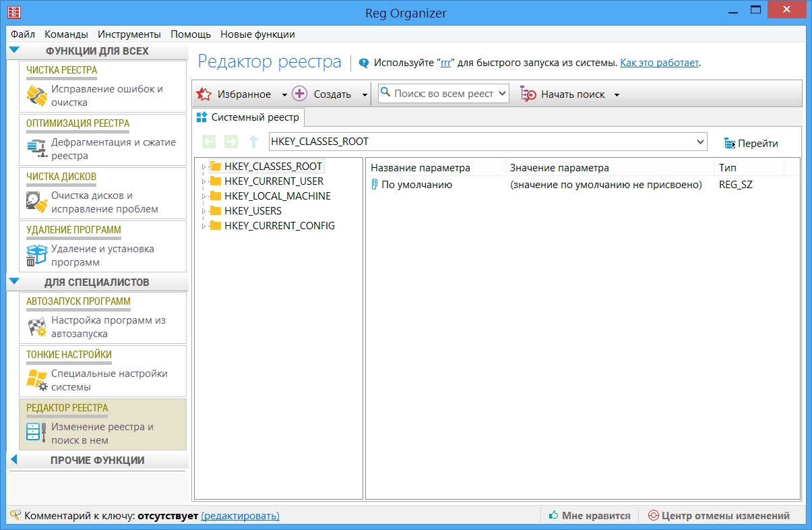
Task: Click the registry editor cabinet icon
Action: (36, 433)
